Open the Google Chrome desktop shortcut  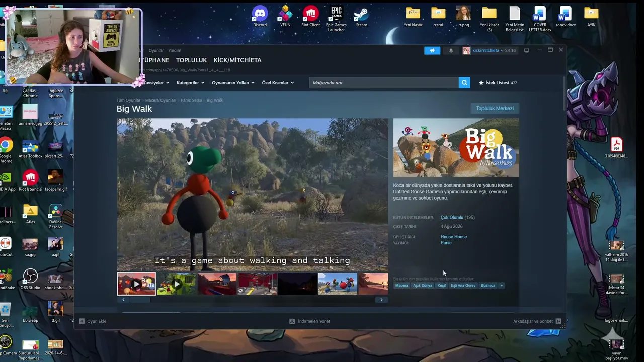coord(6,151)
